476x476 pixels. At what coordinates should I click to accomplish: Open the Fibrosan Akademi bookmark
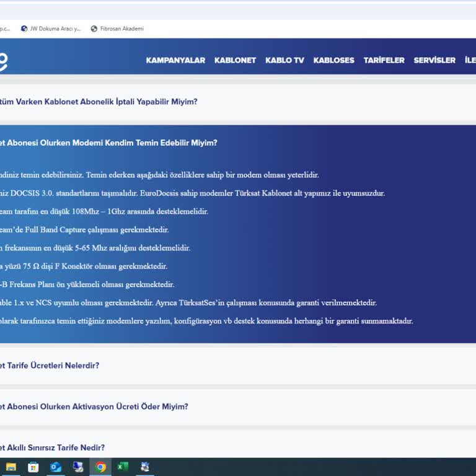(117, 29)
